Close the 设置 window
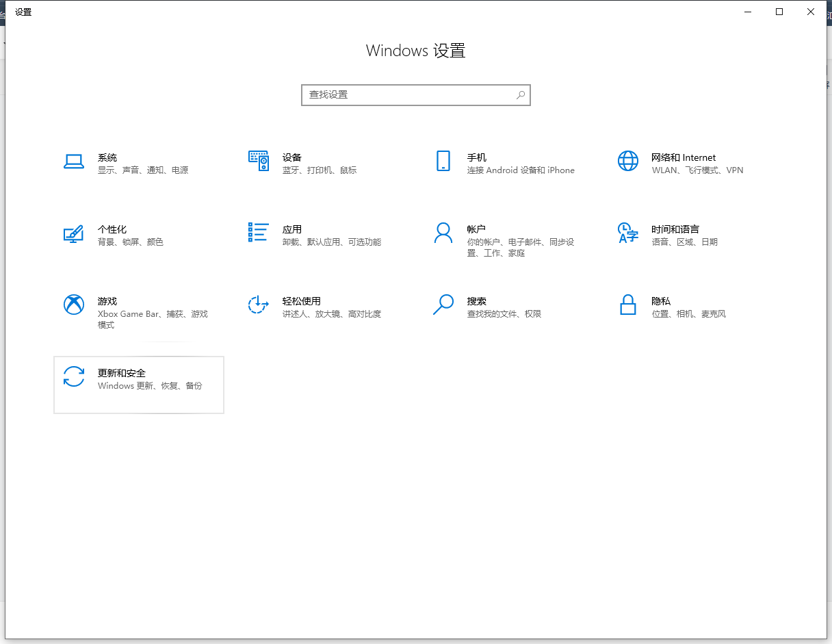The width and height of the screenshot is (832, 644). [811, 12]
